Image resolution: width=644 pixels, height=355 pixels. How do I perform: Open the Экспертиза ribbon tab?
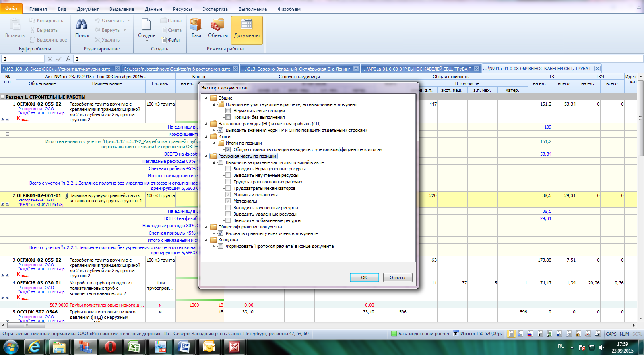coord(215,9)
